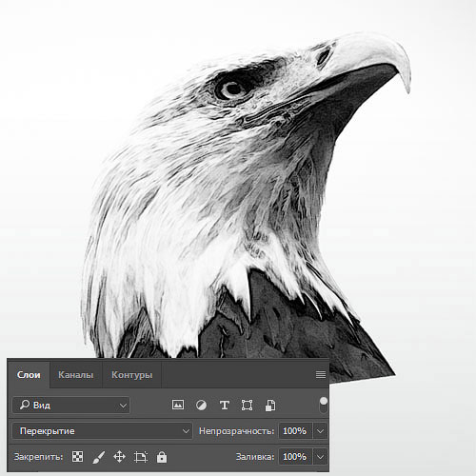Lock transparent pixels checkerboard icon
This screenshot has height=476, width=476.
pyautogui.click(x=77, y=457)
